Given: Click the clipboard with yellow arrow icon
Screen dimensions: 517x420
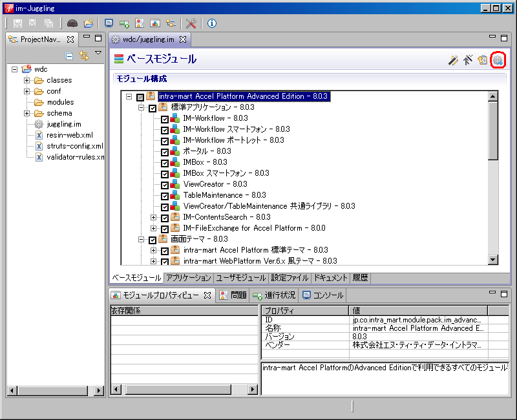Looking at the screenshot, I should point(482,60).
